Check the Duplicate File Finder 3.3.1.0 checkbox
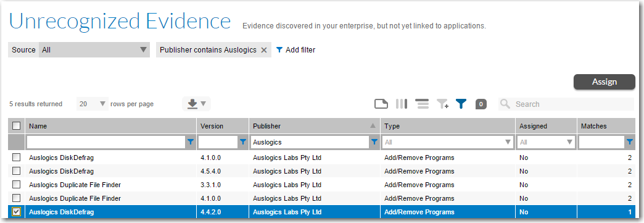Screen dimensions: 644x223 [16, 184]
